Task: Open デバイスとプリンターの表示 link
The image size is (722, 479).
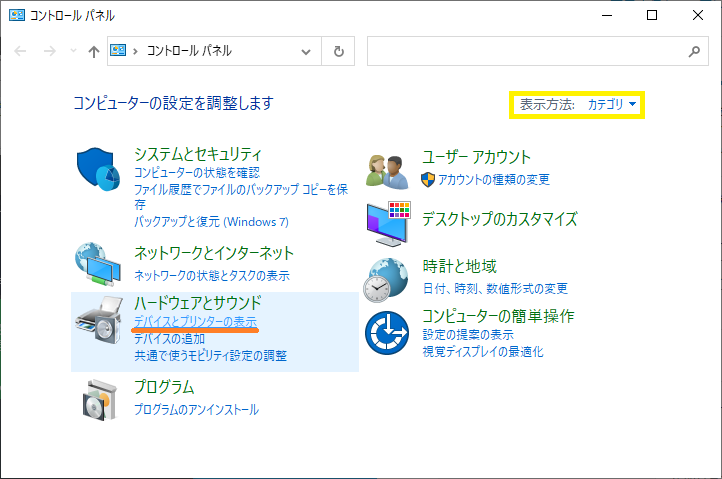Action: (196, 321)
